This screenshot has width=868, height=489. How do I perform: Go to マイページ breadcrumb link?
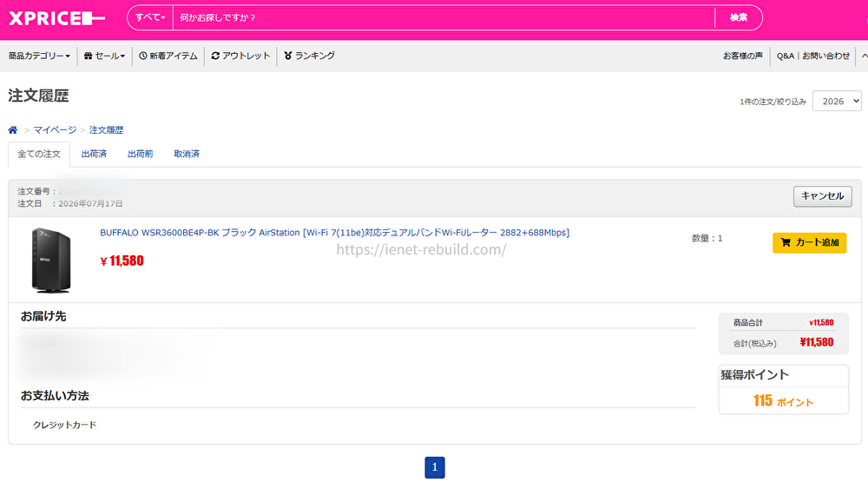pyautogui.click(x=55, y=130)
